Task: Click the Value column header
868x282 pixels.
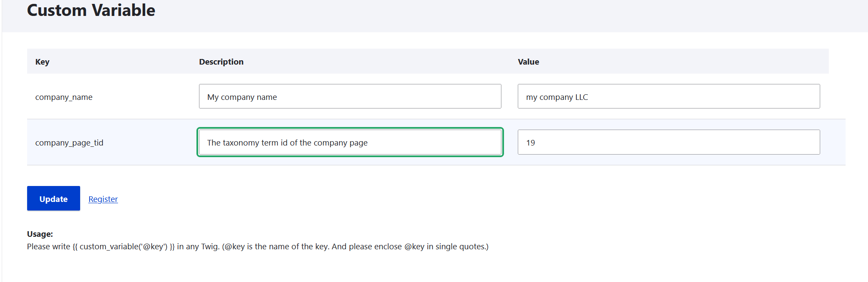Action: click(528, 62)
